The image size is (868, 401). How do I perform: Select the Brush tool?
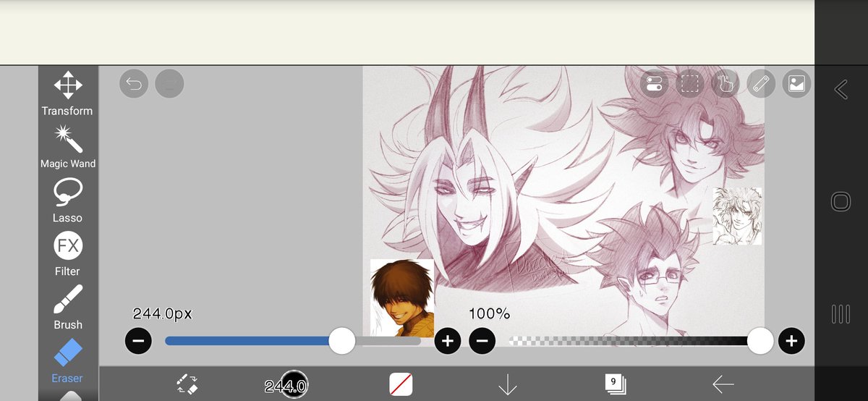point(67,308)
